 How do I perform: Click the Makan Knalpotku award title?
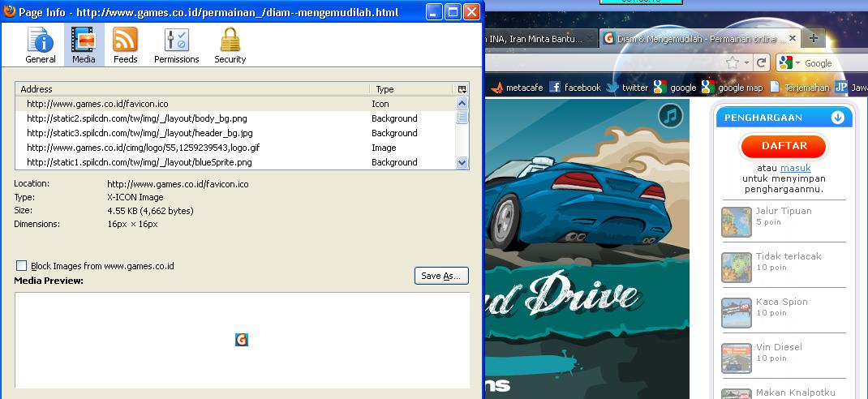pyautogui.click(x=796, y=393)
